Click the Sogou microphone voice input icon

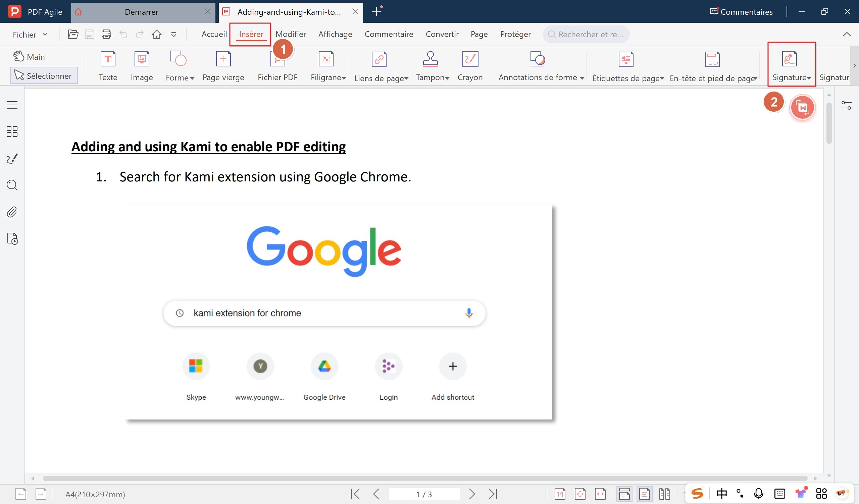pyautogui.click(x=759, y=494)
